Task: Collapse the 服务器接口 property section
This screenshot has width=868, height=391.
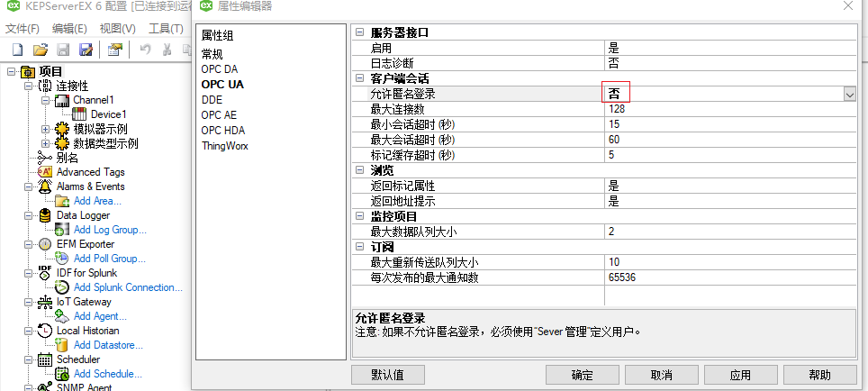Action: click(x=359, y=33)
